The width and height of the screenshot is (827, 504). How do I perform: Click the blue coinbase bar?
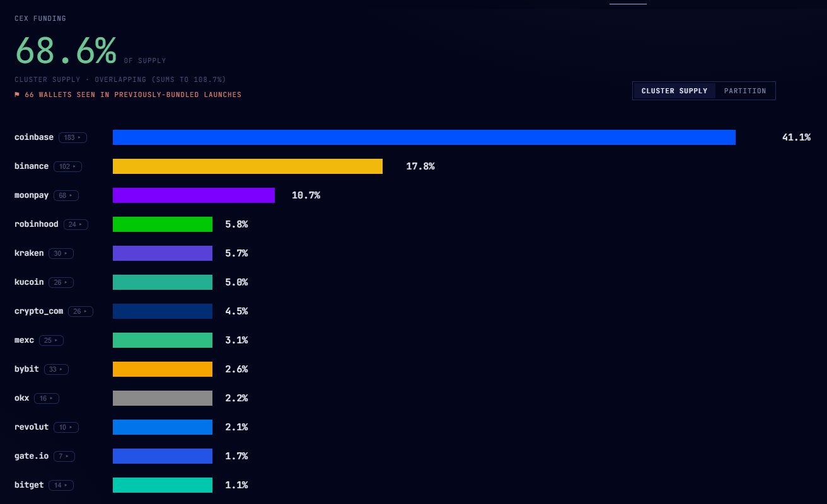pyautogui.click(x=424, y=137)
